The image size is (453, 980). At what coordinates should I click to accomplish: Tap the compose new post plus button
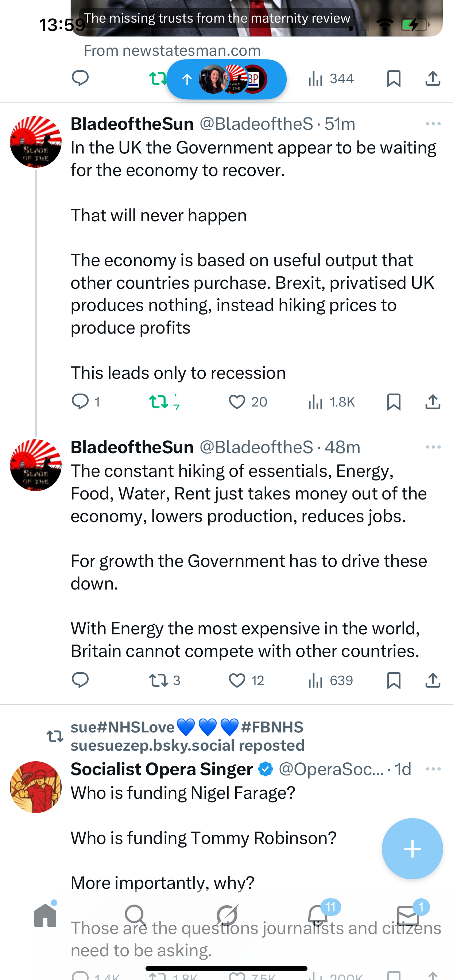[x=412, y=848]
